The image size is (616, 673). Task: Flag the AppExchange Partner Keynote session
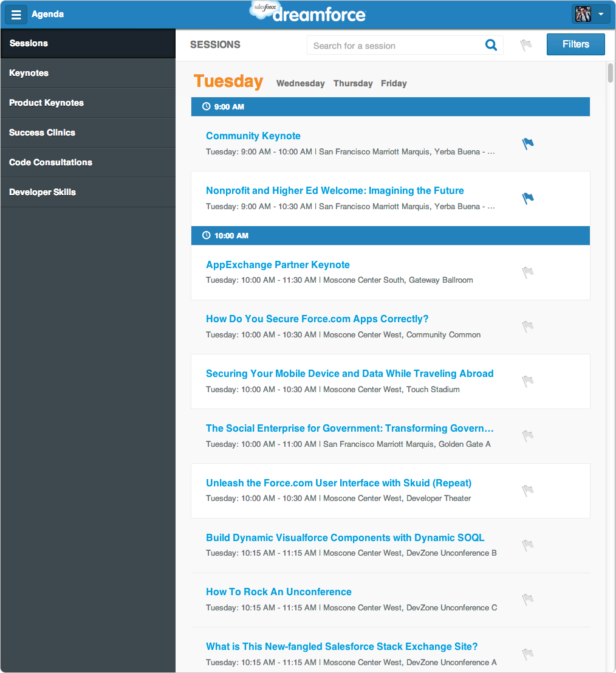[528, 272]
